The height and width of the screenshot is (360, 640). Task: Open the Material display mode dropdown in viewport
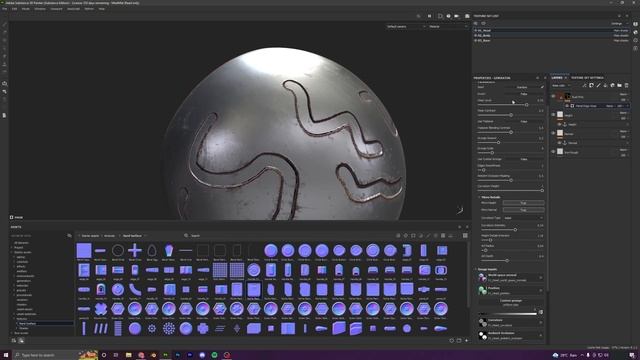pos(448,27)
